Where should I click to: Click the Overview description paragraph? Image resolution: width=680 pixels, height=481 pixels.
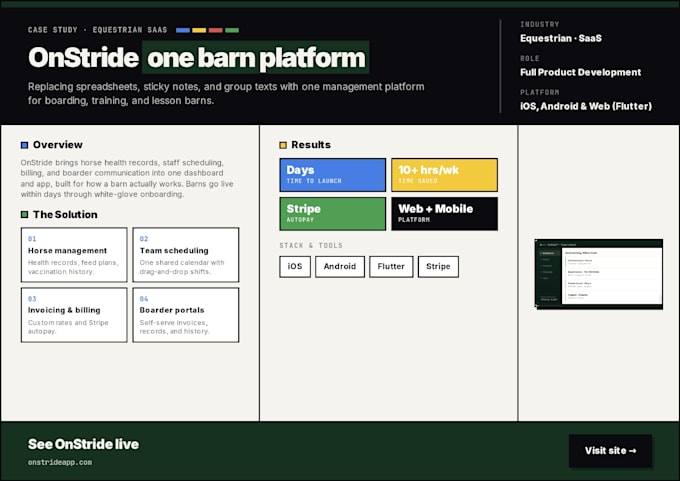(127, 178)
